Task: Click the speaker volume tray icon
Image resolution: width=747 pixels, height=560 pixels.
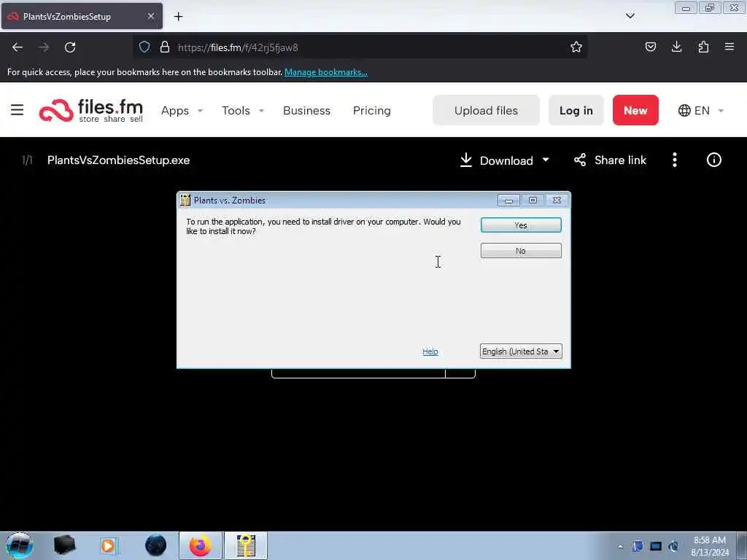Action: [673, 546]
